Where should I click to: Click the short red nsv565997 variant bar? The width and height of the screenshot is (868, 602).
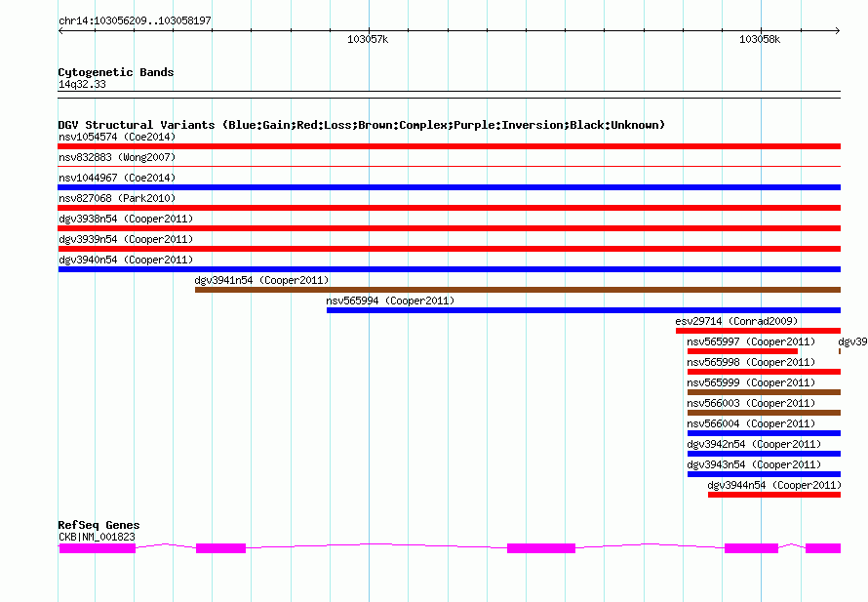click(742, 351)
